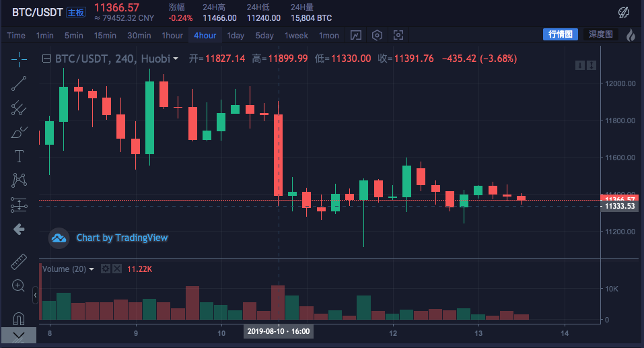The image size is (644, 348).
Task: Choose the brush drawing tool
Action: click(19, 133)
